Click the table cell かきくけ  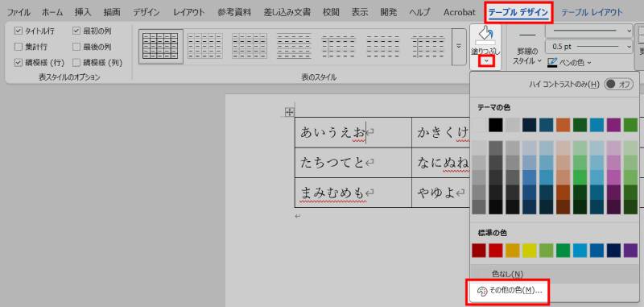[x=441, y=132]
